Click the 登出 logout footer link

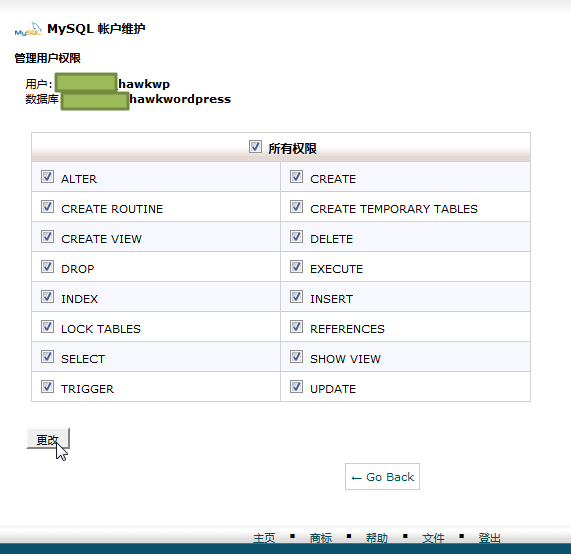(489, 538)
